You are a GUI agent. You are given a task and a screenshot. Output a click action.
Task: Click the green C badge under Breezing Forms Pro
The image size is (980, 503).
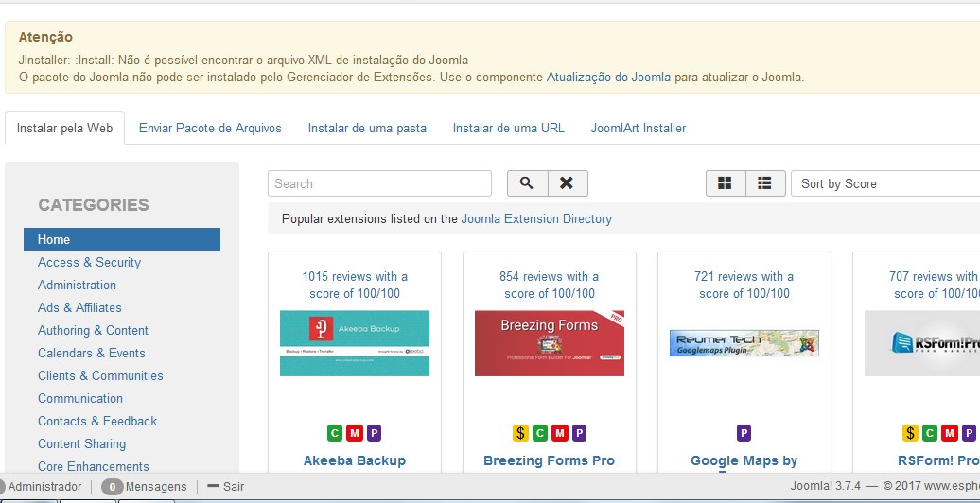[539, 433]
